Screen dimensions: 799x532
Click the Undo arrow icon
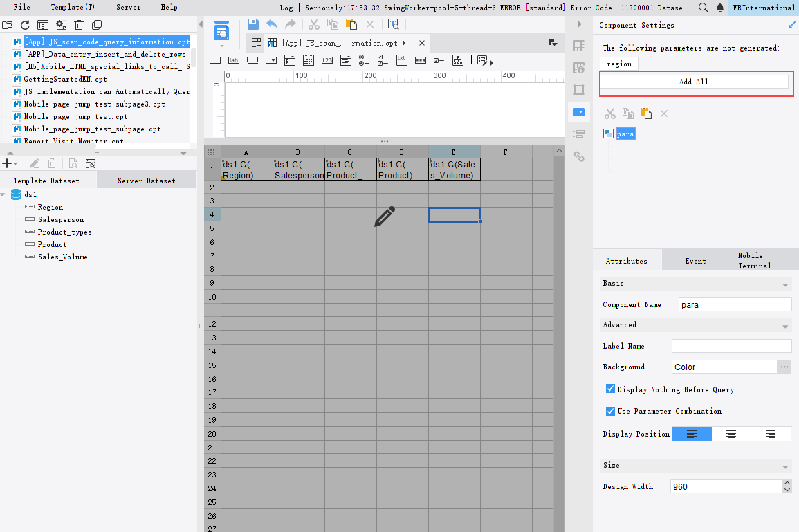(x=272, y=24)
